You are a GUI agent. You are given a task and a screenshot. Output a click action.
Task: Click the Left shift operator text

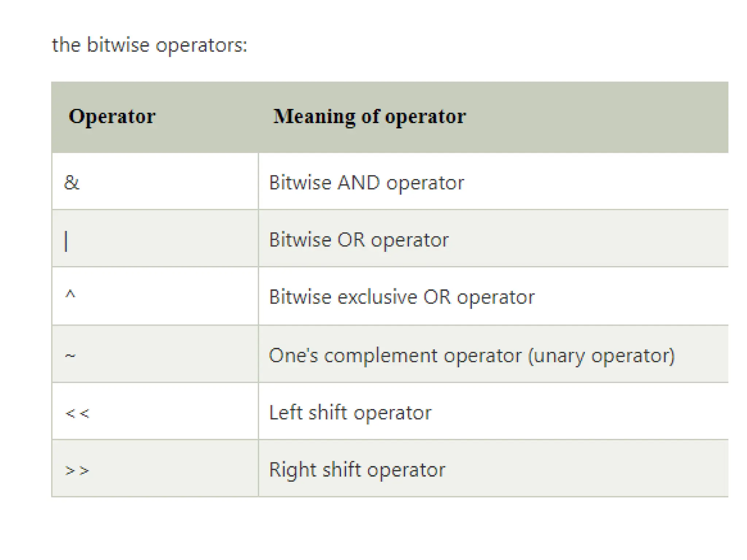click(350, 413)
